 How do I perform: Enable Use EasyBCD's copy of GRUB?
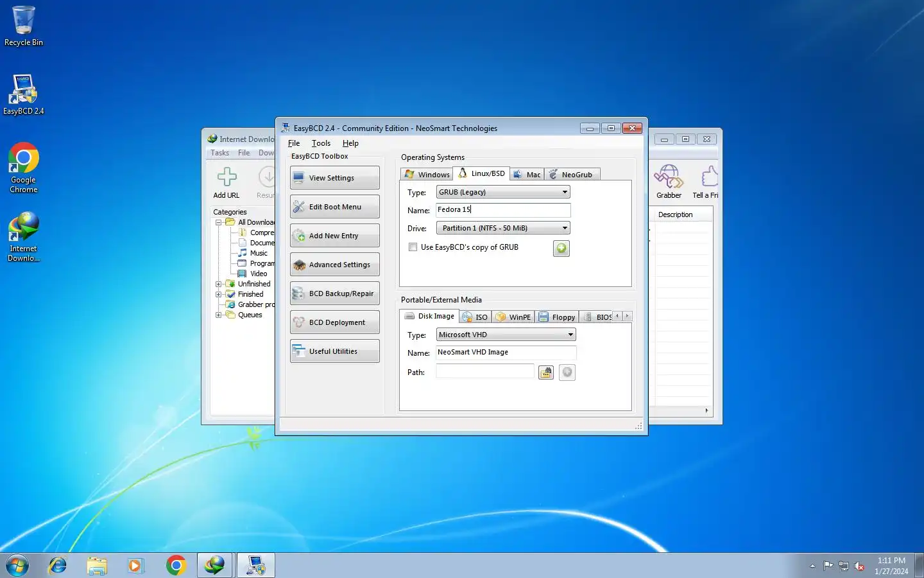413,247
